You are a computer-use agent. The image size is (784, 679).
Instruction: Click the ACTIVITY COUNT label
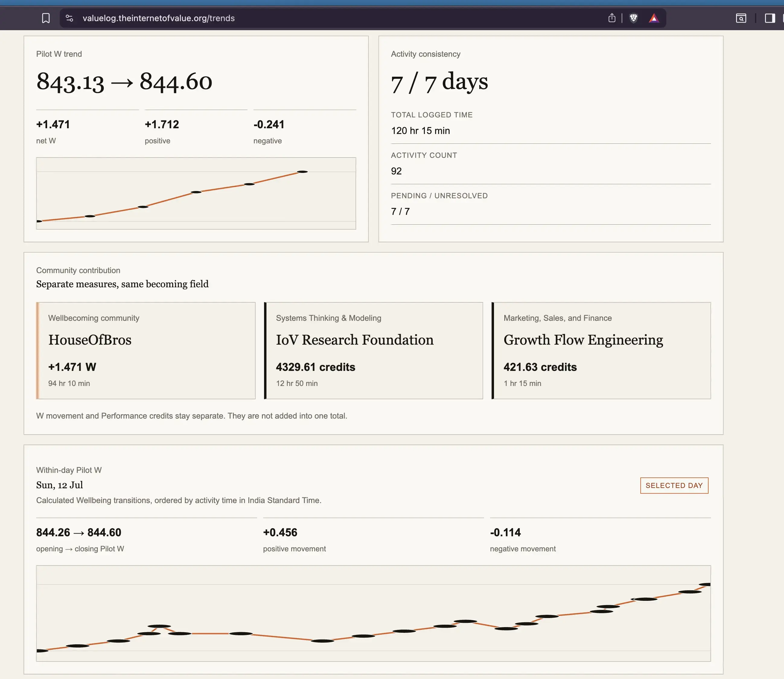pyautogui.click(x=424, y=155)
